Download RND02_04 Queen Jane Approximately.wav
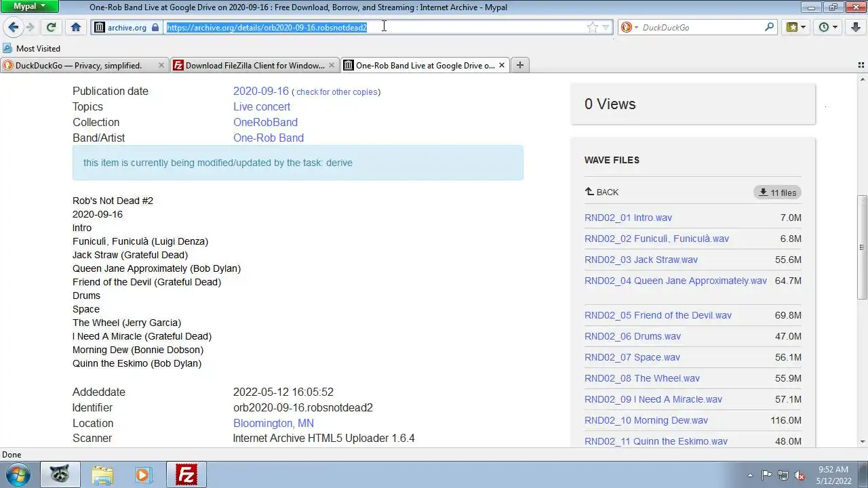This screenshot has width=868, height=488. click(x=675, y=281)
